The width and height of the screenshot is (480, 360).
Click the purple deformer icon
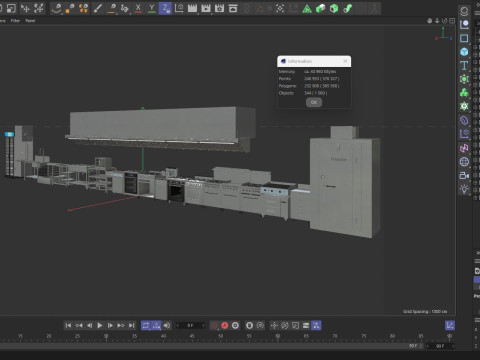(464, 120)
